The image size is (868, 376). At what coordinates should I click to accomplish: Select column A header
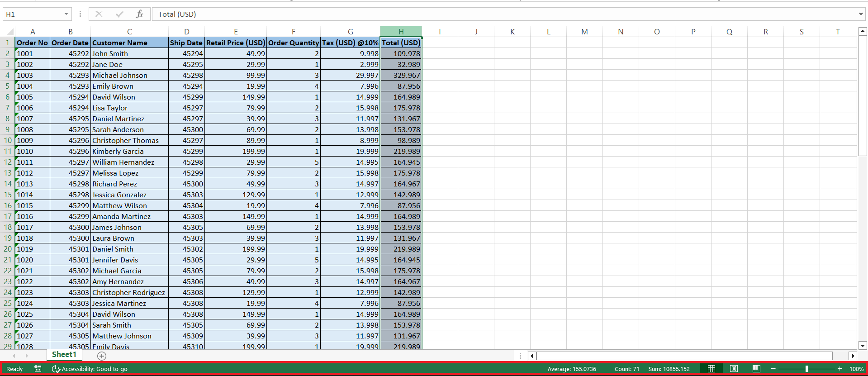click(x=33, y=32)
